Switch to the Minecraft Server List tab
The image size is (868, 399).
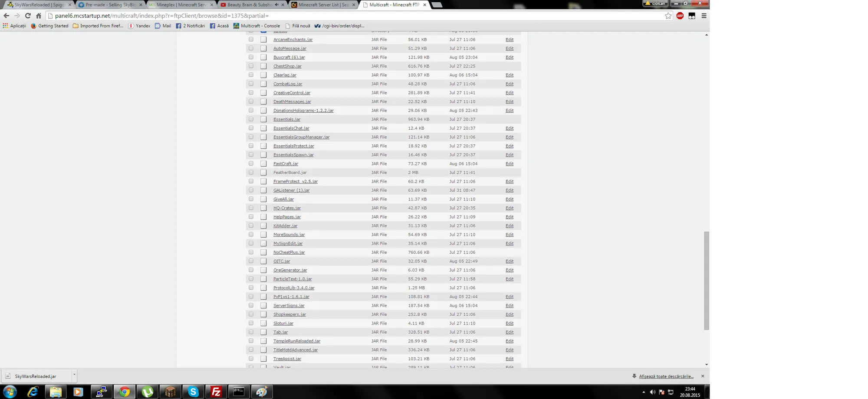click(x=323, y=5)
